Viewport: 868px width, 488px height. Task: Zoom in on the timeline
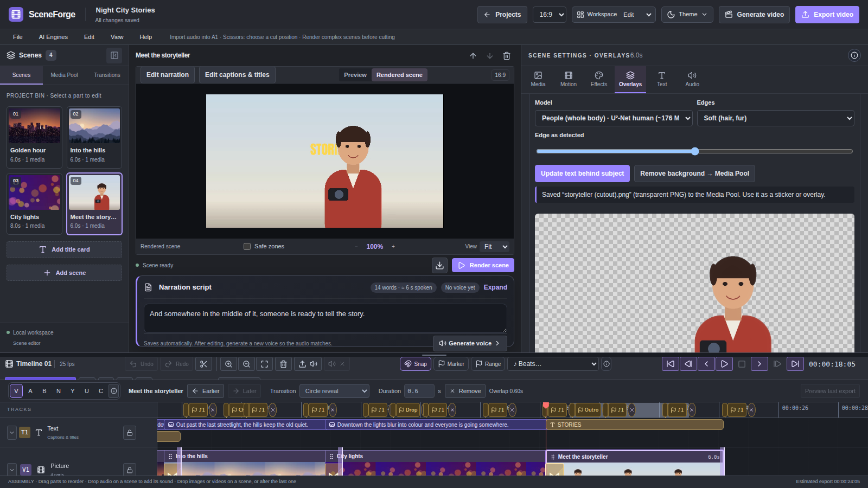click(229, 364)
